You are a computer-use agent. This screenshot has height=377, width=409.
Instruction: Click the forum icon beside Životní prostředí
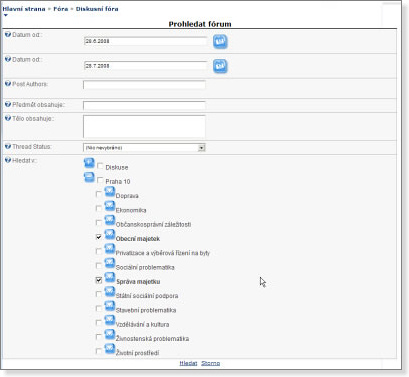(110, 349)
